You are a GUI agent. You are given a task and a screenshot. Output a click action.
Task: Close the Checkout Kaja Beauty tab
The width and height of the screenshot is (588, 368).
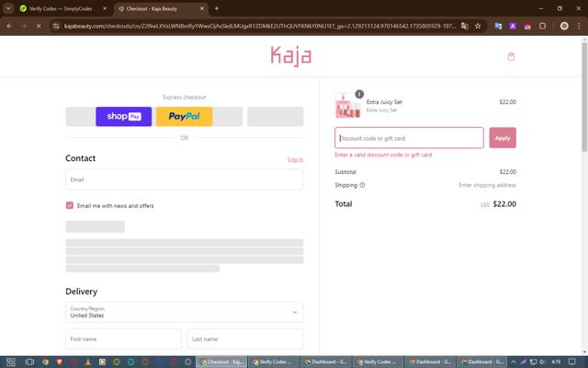tap(202, 8)
